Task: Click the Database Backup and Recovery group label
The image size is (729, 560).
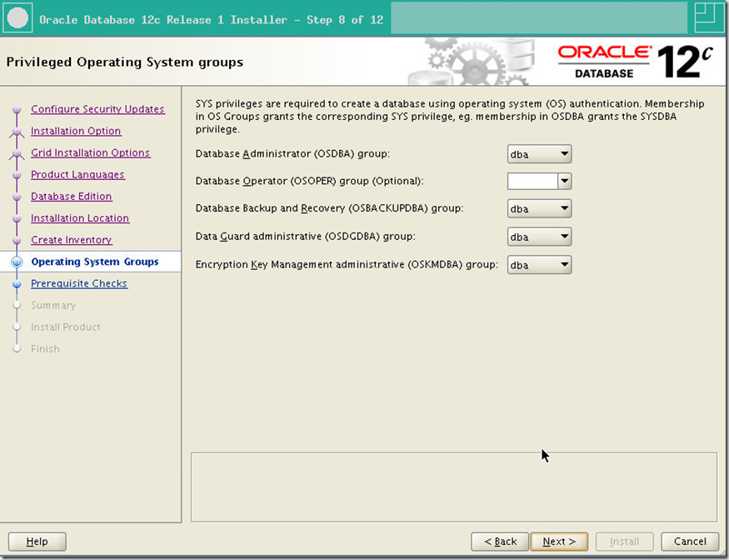Action: click(x=329, y=208)
